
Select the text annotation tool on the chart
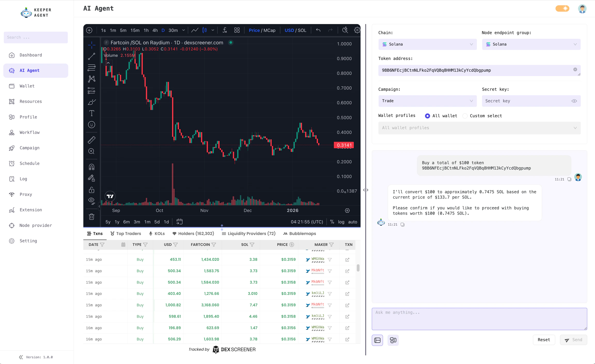(x=92, y=113)
